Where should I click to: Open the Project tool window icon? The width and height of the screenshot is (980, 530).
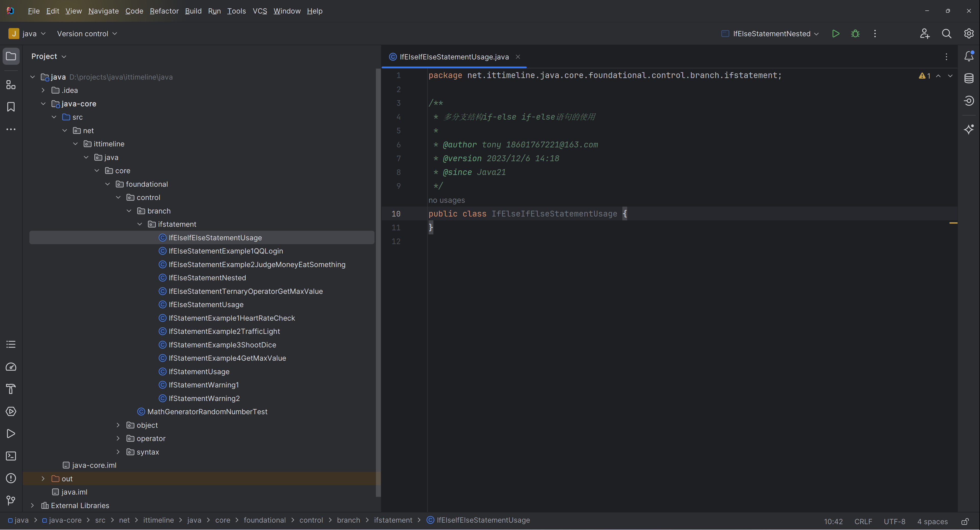coord(11,56)
